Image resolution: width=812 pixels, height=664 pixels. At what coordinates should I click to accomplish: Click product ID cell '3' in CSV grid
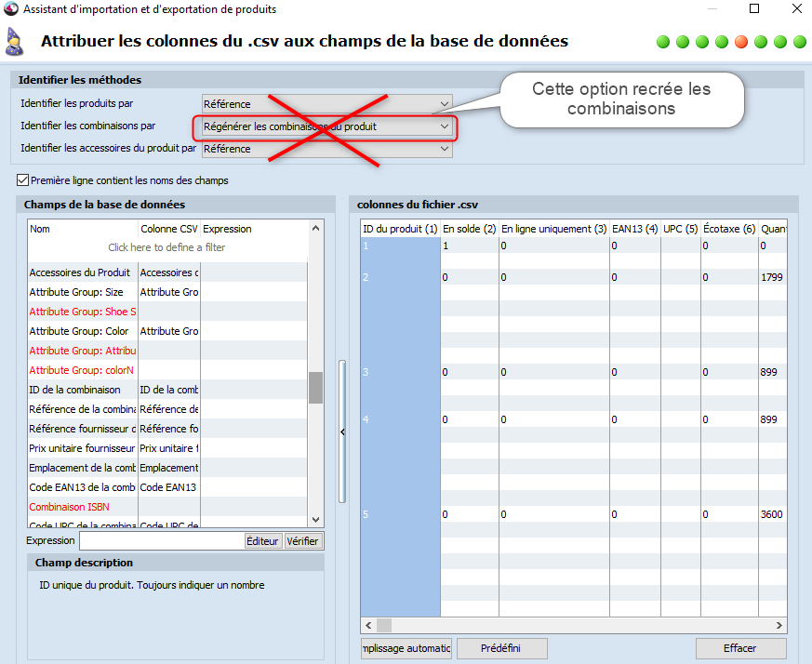coord(400,372)
